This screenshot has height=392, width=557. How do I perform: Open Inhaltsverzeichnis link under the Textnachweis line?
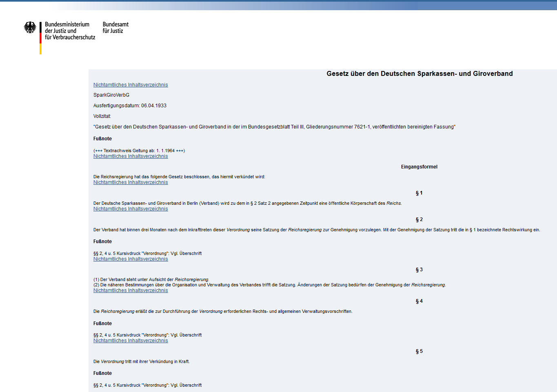pos(131,156)
